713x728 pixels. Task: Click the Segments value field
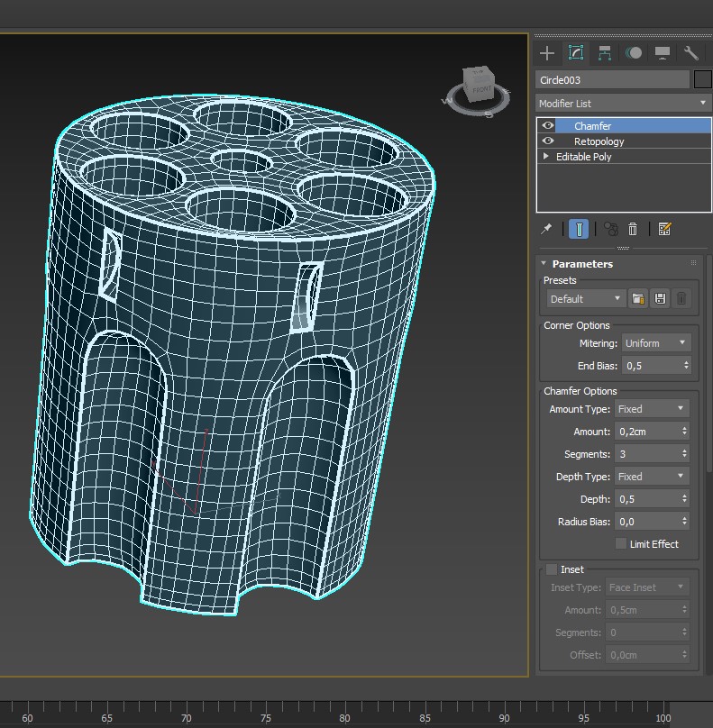click(x=646, y=454)
